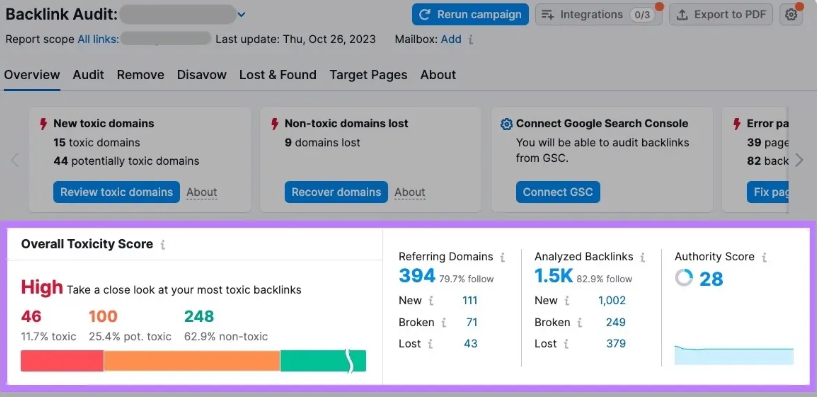
Task: Click Rerun campaign button
Action: pos(470,15)
